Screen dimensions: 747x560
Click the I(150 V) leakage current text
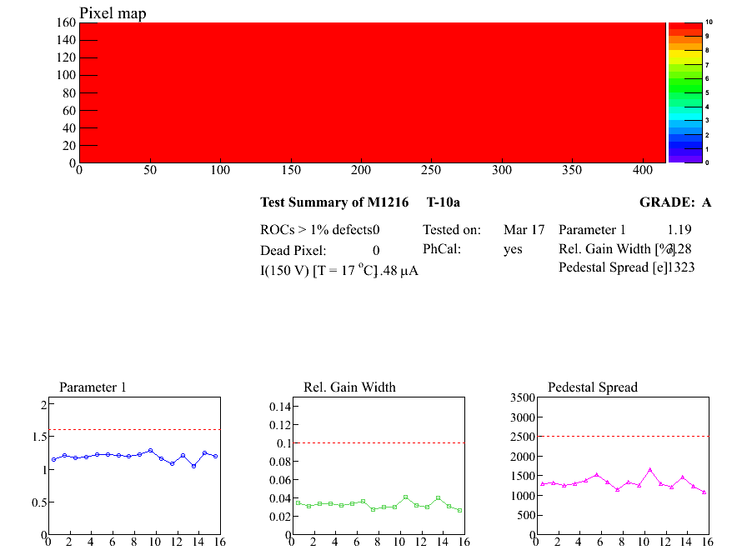(x=338, y=271)
